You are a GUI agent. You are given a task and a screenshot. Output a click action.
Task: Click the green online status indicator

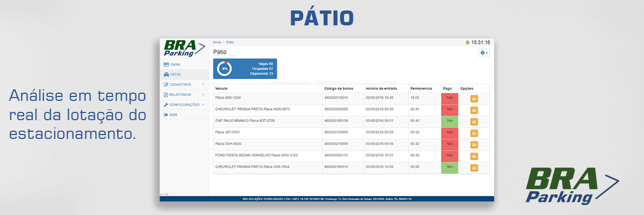(x=467, y=42)
